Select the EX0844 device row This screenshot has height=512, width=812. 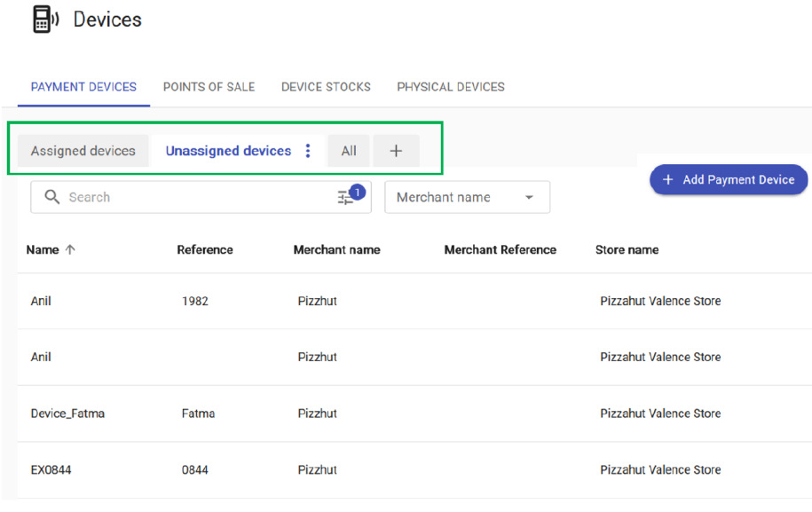click(x=51, y=469)
